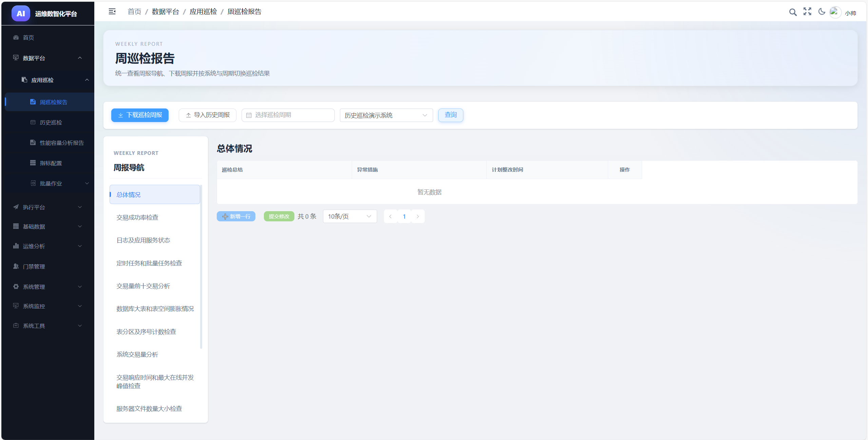Select 系统交易量分析 navigation item

[x=155, y=354]
